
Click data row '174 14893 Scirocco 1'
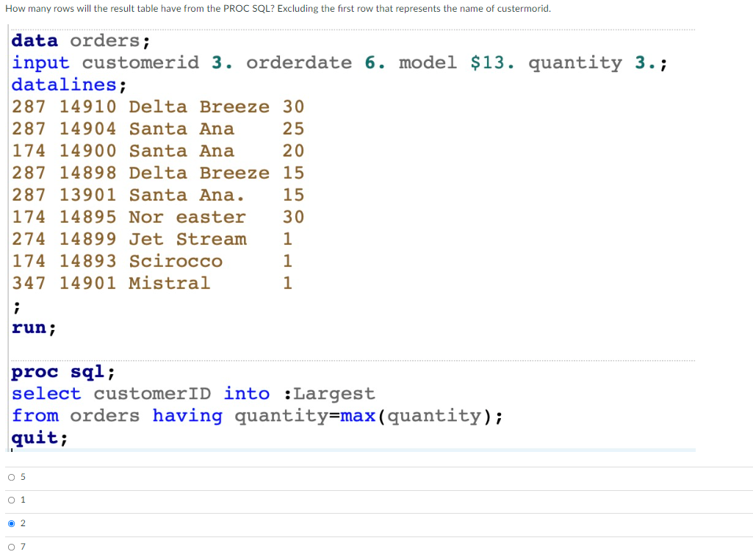point(152,262)
